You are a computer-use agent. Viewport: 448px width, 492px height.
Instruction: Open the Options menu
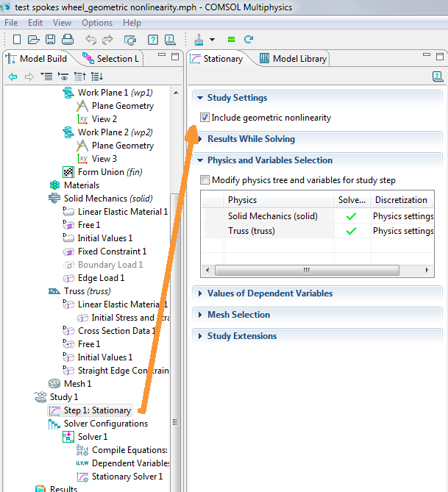coord(96,23)
